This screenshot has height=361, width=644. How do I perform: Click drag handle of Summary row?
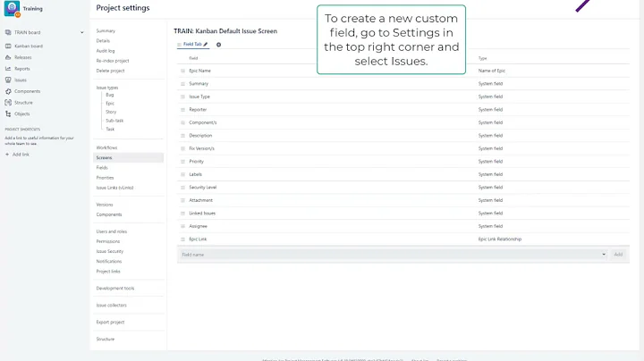[x=182, y=84]
